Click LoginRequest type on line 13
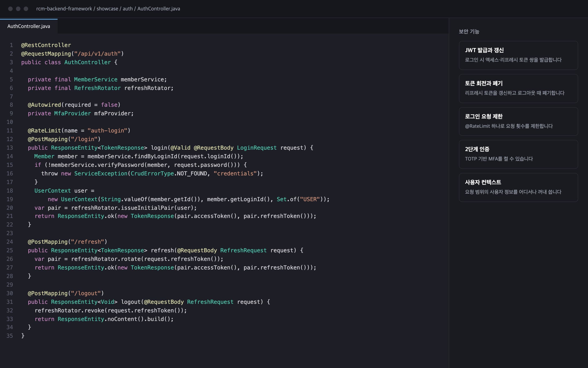Screen dimensions: 588x368 click(x=257, y=148)
